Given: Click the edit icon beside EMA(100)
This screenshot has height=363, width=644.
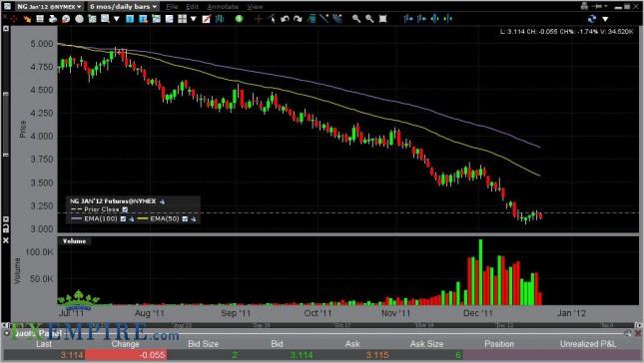Looking at the screenshot, I should [x=132, y=219].
